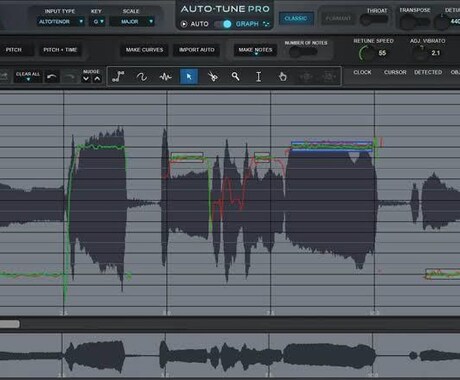Image resolution: width=460 pixels, height=380 pixels.
Task: Nudge selection down with chevron
Action: 86,79
